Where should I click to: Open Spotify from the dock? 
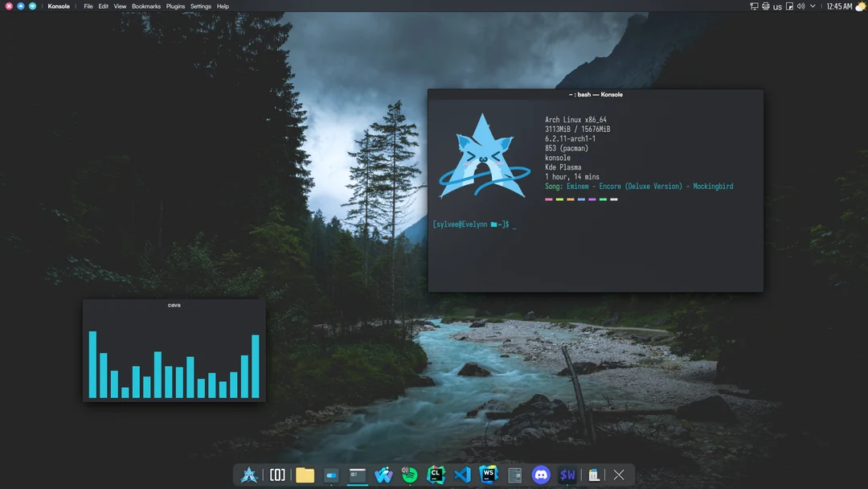coord(410,475)
